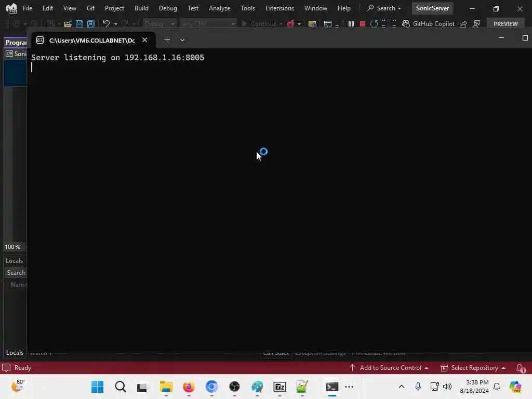Image resolution: width=532 pixels, height=399 pixels.
Task: Click the notifications bell in status bar
Action: pyautogui.click(x=521, y=368)
